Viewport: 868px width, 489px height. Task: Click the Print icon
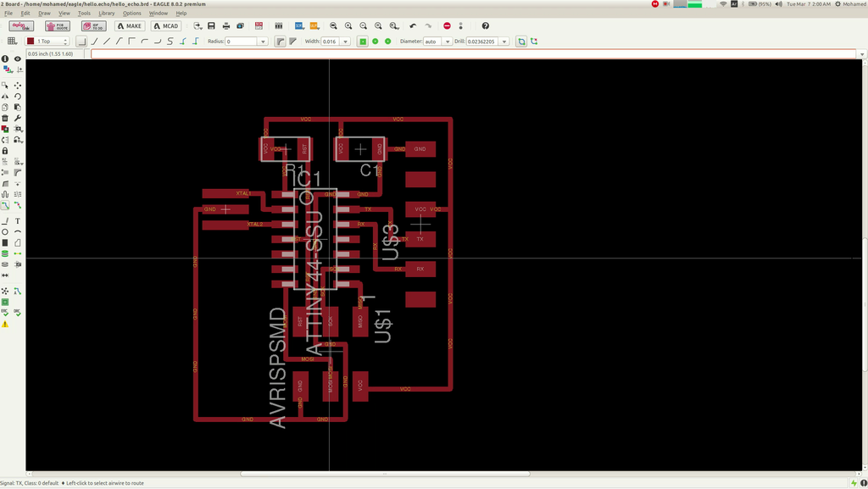point(225,26)
